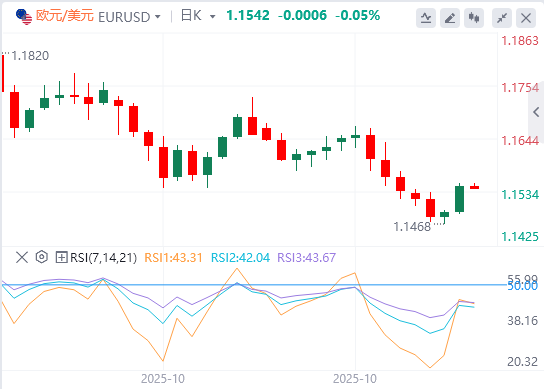Click the 1.1820 high price marker
544x389 pixels.
30,56
